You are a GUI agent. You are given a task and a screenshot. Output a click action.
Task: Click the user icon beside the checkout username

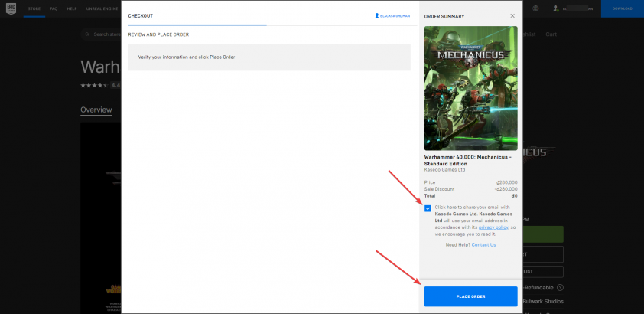click(x=376, y=15)
